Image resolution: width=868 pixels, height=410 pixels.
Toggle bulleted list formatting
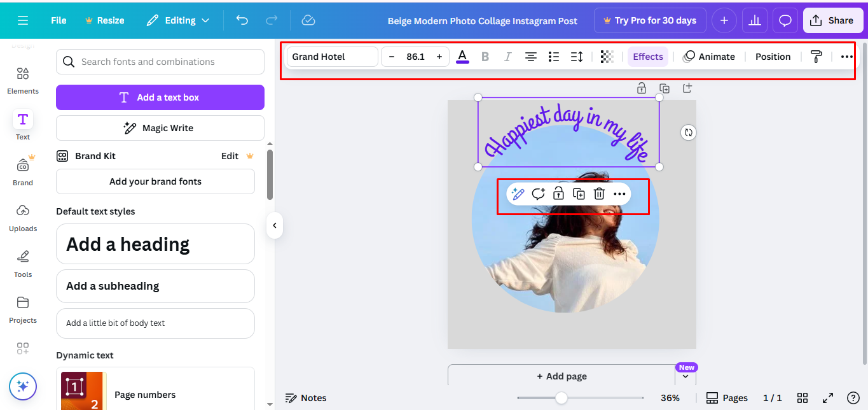pyautogui.click(x=553, y=57)
